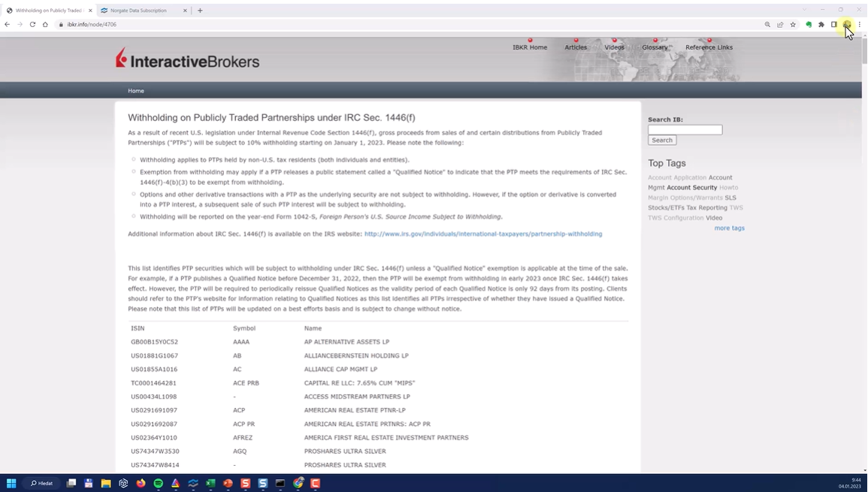Screen dimensions: 868x492
Task: Select the symbol ACE PRB
Action: pyautogui.click(x=246, y=383)
